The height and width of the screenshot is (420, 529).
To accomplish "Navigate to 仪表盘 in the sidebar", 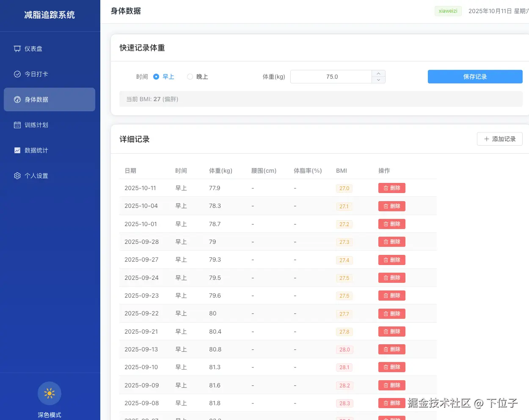I will (36, 48).
